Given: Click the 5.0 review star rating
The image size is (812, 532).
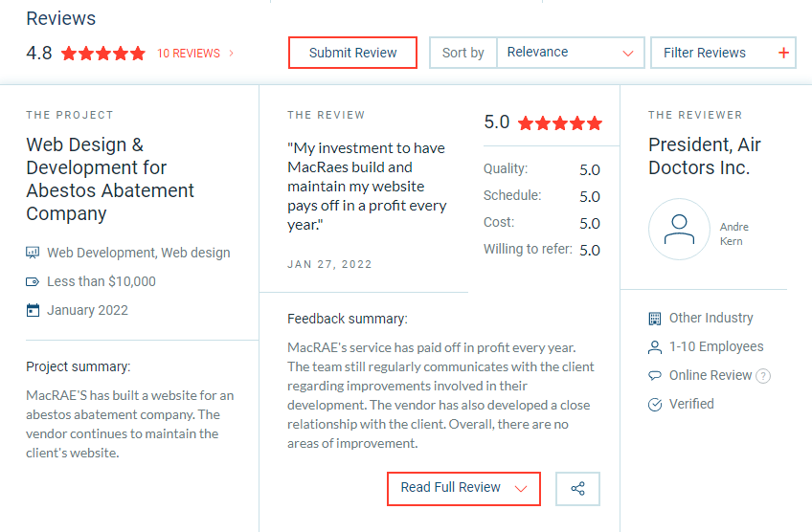Looking at the screenshot, I should 560,123.
